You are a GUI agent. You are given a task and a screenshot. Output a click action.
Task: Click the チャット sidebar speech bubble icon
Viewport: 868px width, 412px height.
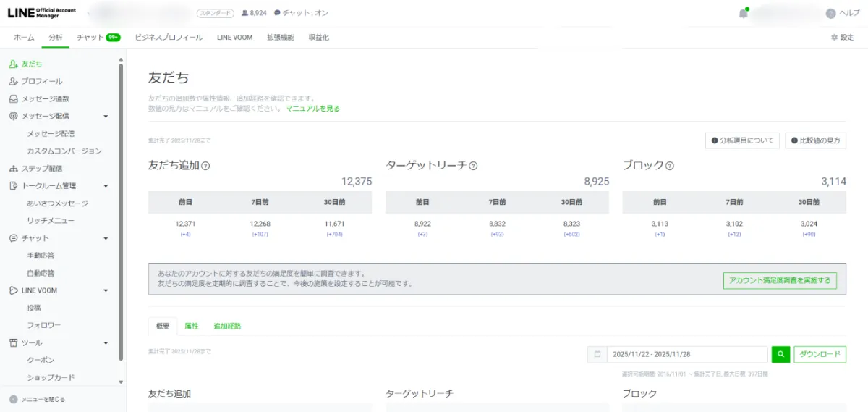pos(13,238)
